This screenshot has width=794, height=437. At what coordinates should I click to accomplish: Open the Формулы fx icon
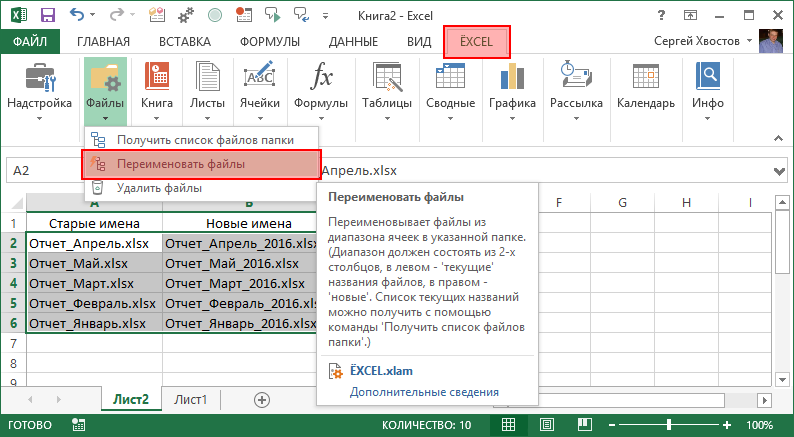point(321,77)
